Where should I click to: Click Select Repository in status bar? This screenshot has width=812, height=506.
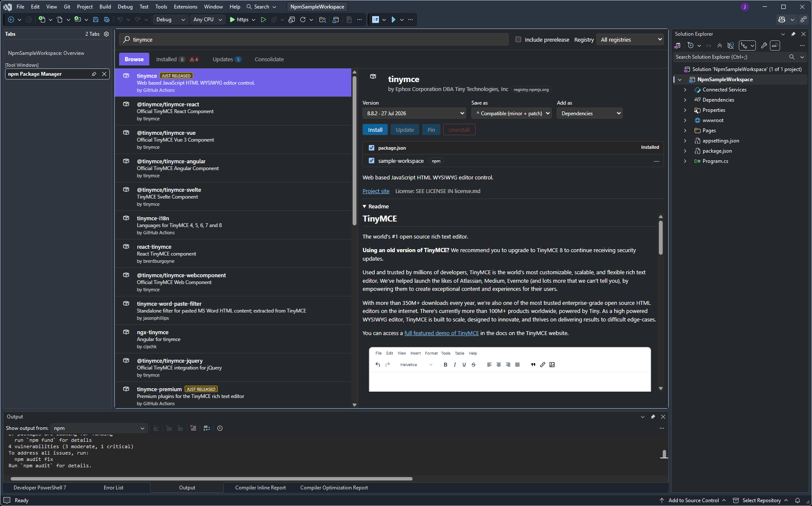point(761,500)
